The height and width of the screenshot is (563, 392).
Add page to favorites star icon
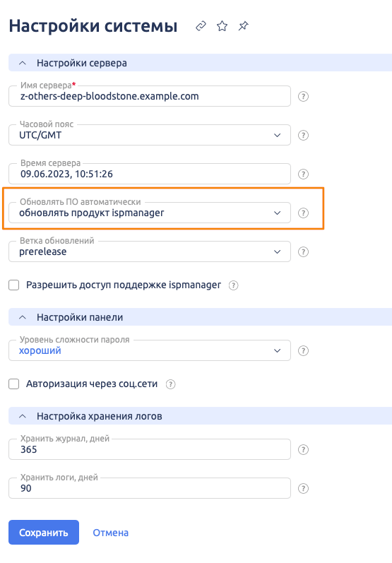(222, 26)
